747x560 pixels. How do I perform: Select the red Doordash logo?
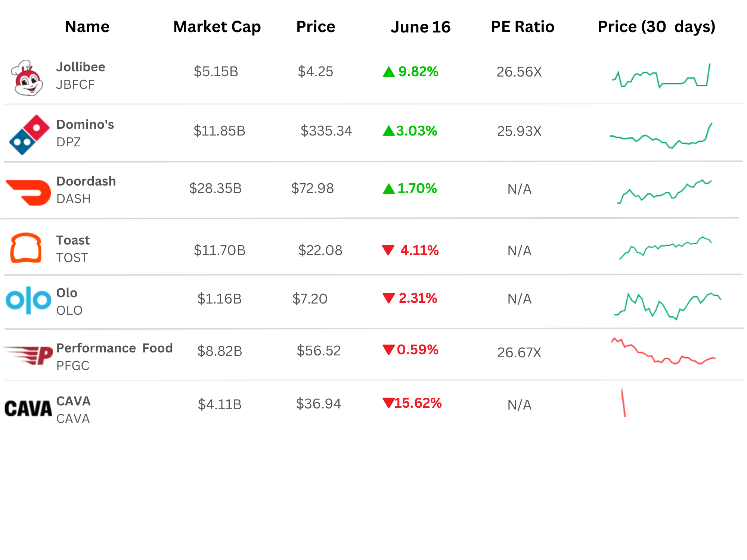point(28,193)
